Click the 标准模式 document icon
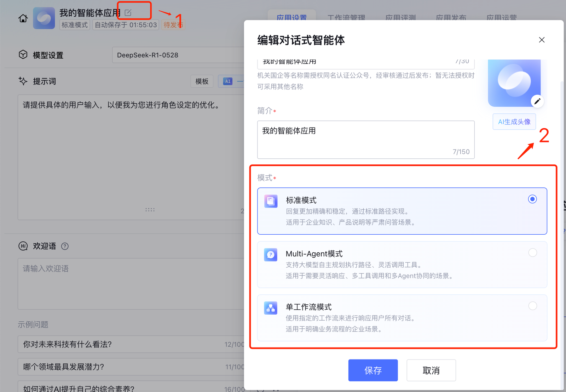Viewport: 566px width, 392px height. tap(271, 201)
